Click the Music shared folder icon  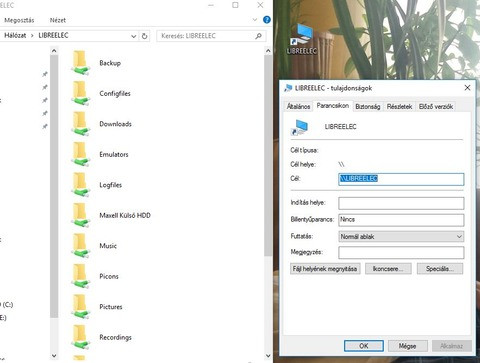tap(80, 245)
